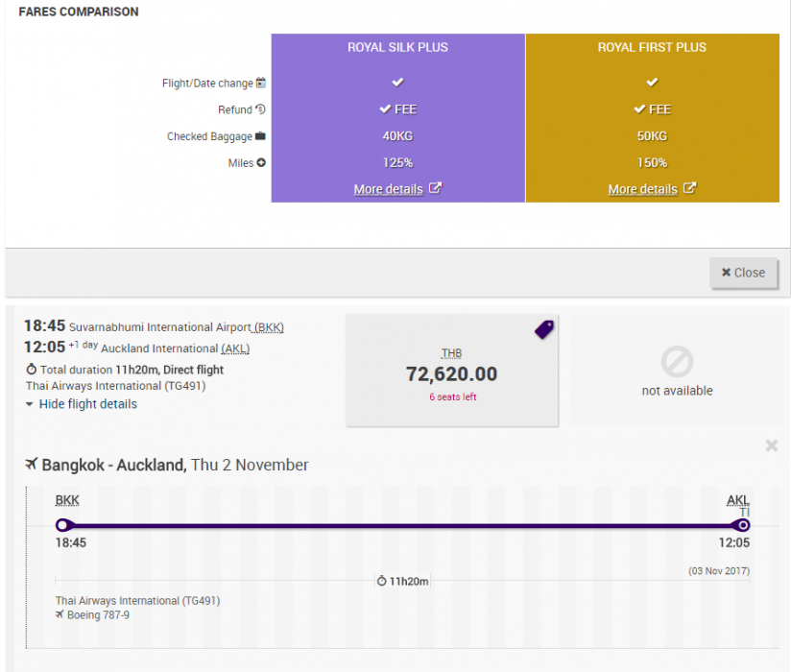This screenshot has height=672, width=791.
Task: Click the price tag icon on fare card
Action: pyautogui.click(x=543, y=328)
